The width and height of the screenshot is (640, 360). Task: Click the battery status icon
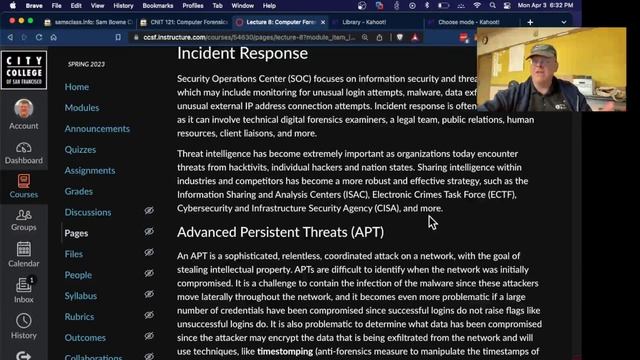444,6
